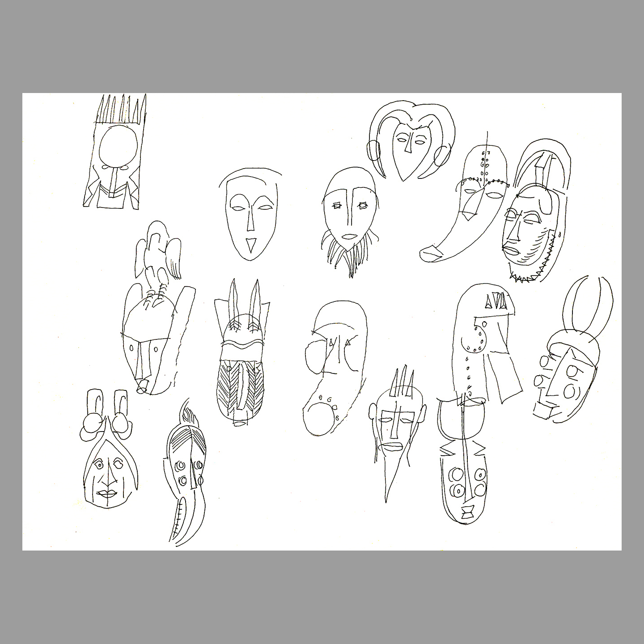The image size is (644, 644).
Task: Select the bearded mask with fringe strands
Action: [x=350, y=219]
